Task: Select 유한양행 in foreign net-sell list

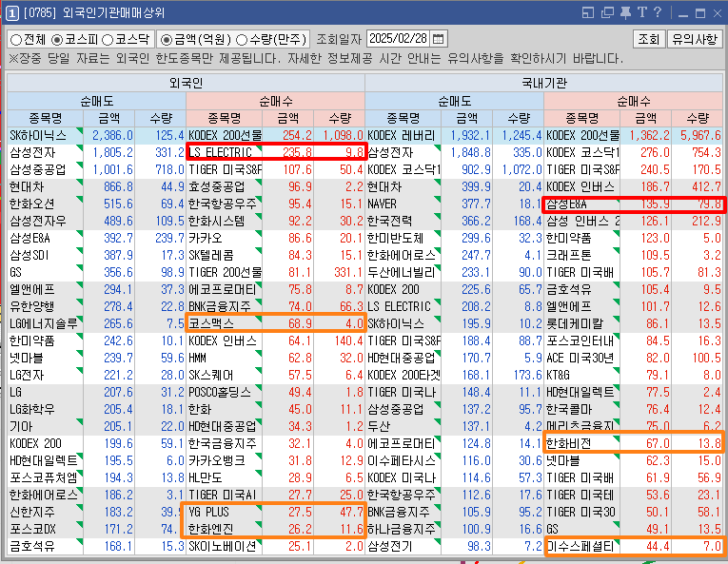Action: pos(31,307)
